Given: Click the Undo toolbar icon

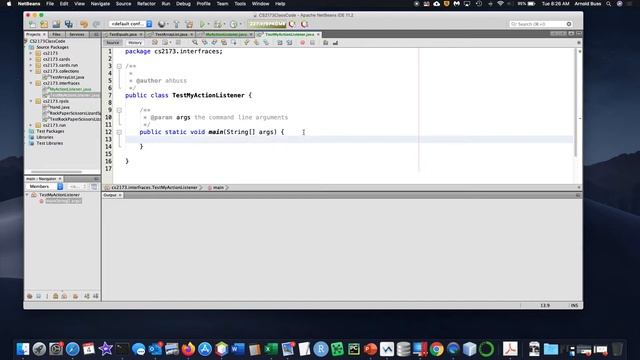Looking at the screenshot, I should pyautogui.click(x=84, y=24).
